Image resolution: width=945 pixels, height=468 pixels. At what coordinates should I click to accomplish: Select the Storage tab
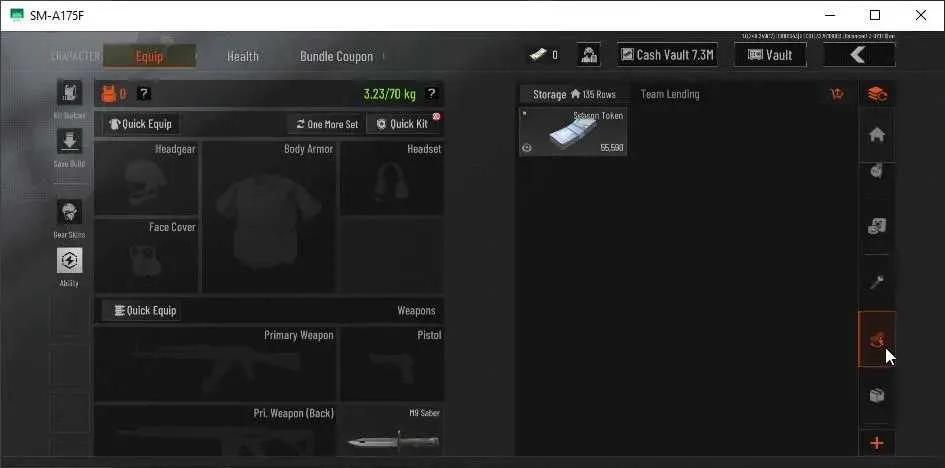coord(574,95)
